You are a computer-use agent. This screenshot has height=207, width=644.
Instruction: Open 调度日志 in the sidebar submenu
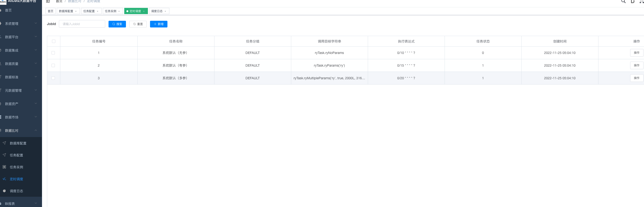click(x=21, y=191)
